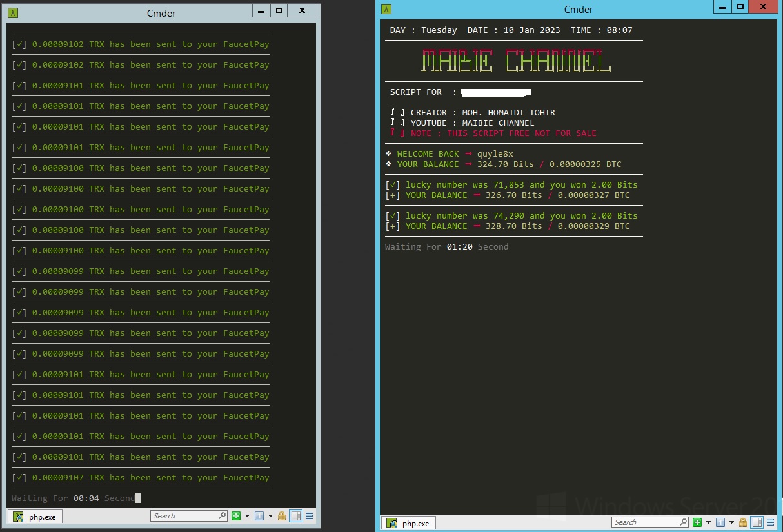The image size is (783, 532).
Task: Toggle alternative mode panel button in right Cmder
Action: click(757, 522)
